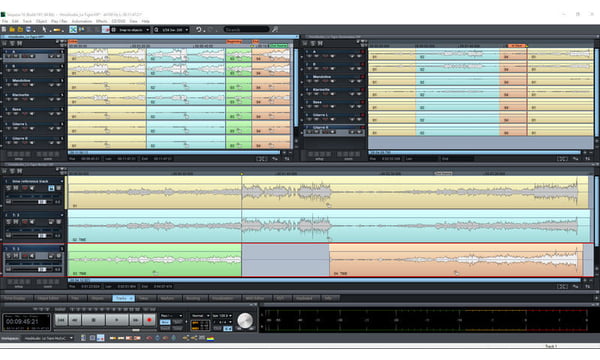This screenshot has width=600, height=360.
Task: Mute track 2 in the bottom project
Action: click(16, 222)
